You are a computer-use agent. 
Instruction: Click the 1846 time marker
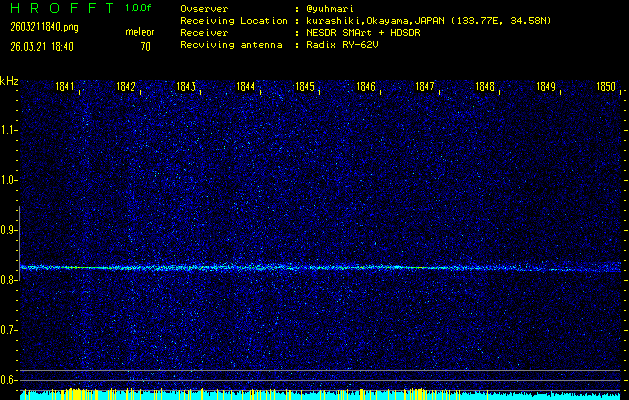pyautogui.click(x=365, y=86)
